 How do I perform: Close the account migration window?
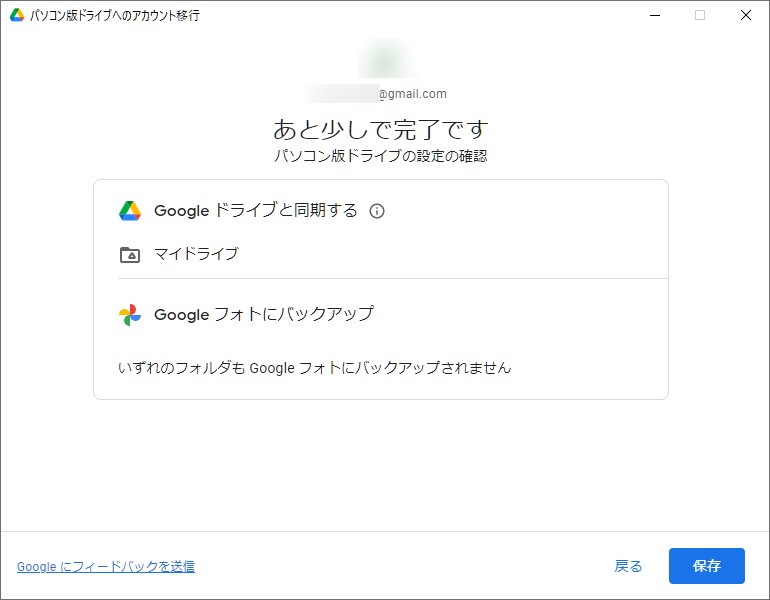(745, 15)
